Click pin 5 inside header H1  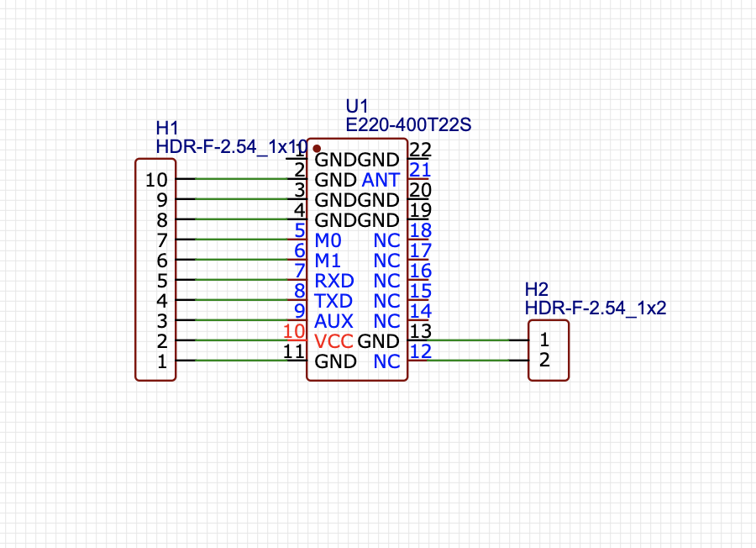[162, 281]
